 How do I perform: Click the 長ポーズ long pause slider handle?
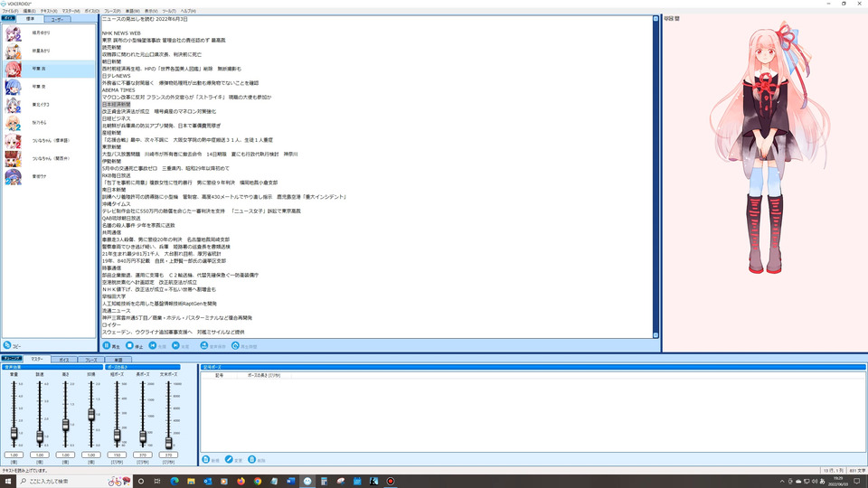pos(143,437)
